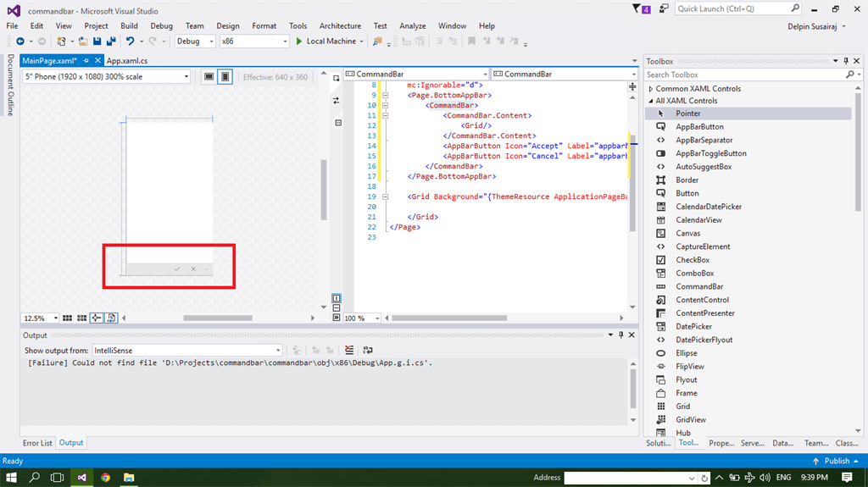Image resolution: width=868 pixels, height=487 pixels.
Task: Toggle word wrap in Output panel
Action: click(367, 350)
